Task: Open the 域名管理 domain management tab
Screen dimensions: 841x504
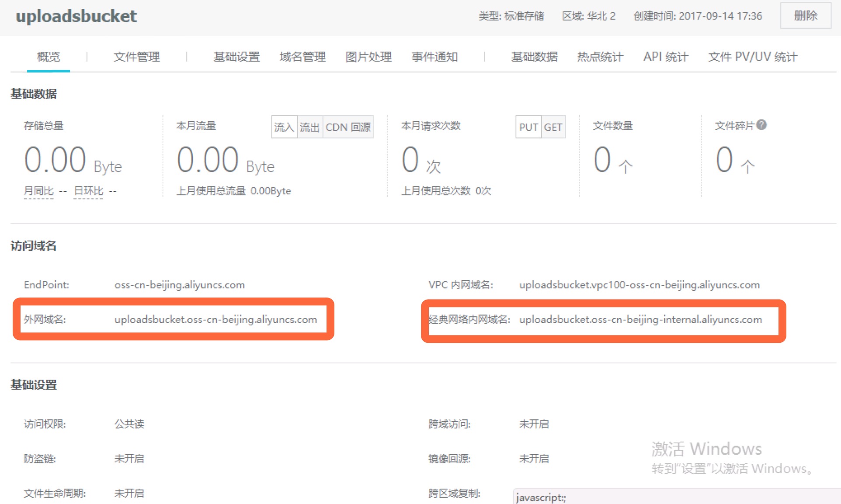Action: click(x=302, y=57)
